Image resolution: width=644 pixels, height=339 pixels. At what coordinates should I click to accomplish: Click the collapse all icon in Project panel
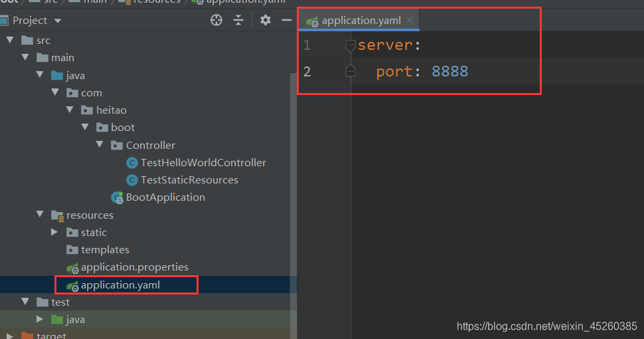click(x=238, y=20)
